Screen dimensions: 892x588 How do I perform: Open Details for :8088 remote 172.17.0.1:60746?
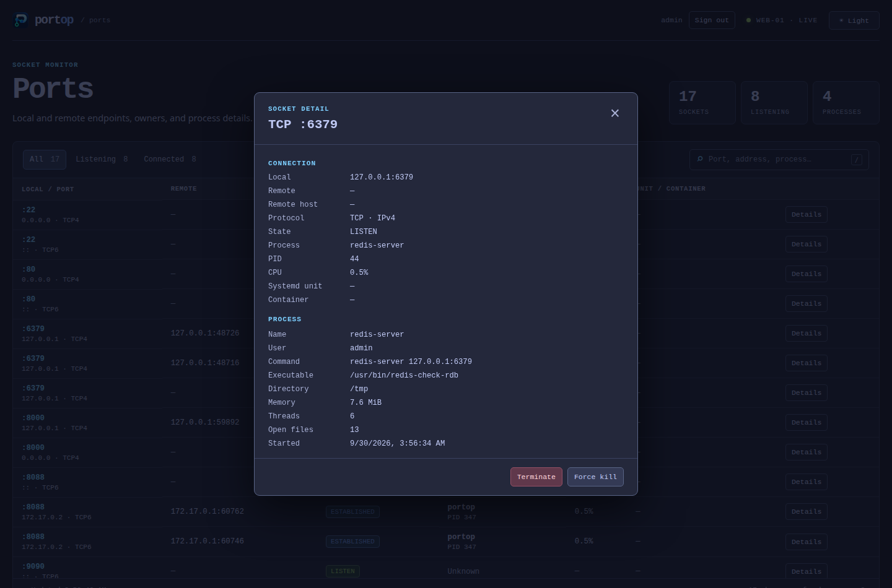806,542
